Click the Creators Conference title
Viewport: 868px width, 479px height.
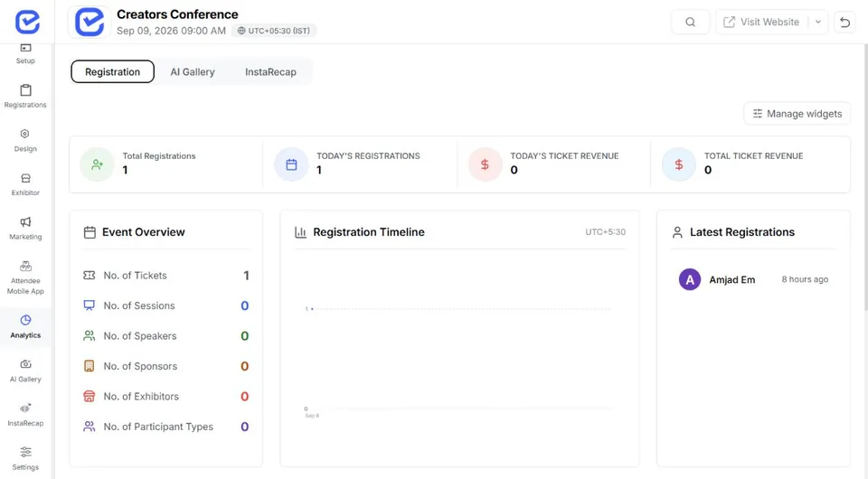(x=177, y=14)
